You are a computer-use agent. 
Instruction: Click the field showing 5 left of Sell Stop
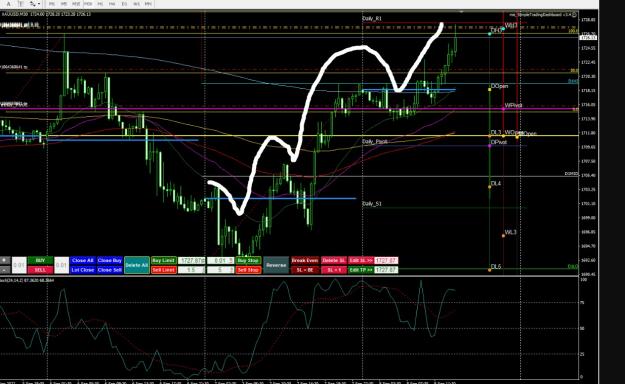[x=221, y=270]
